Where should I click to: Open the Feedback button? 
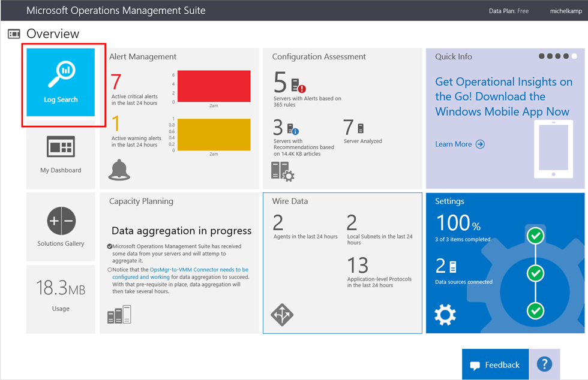tap(496, 364)
